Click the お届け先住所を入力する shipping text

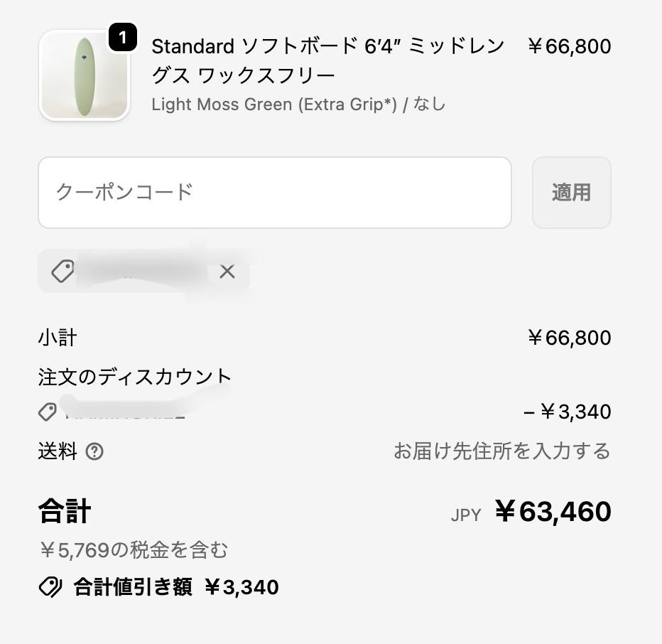pos(501,451)
